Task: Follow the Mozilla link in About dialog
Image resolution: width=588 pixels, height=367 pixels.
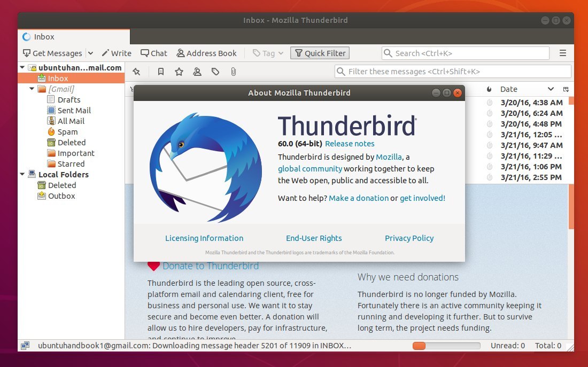Action: [389, 157]
